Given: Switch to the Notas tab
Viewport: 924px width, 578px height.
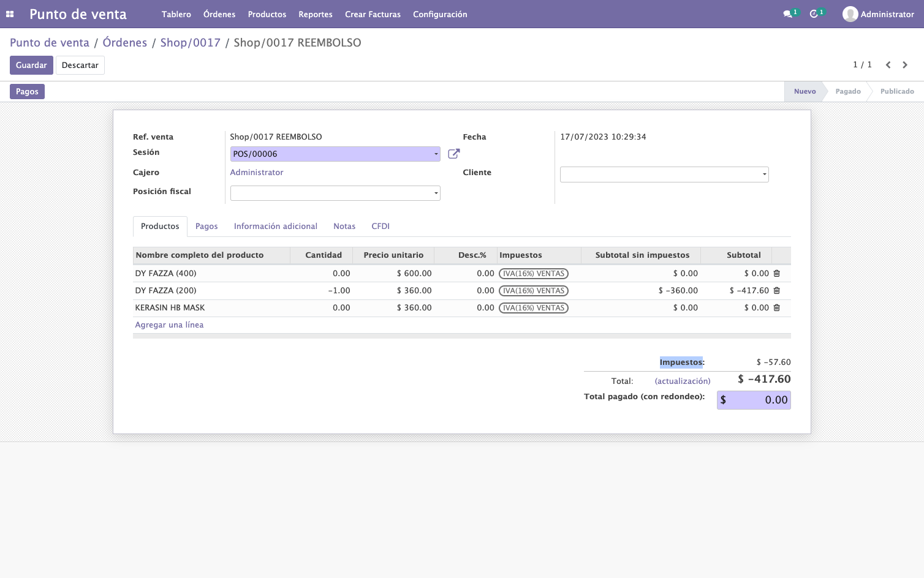Looking at the screenshot, I should click(344, 227).
